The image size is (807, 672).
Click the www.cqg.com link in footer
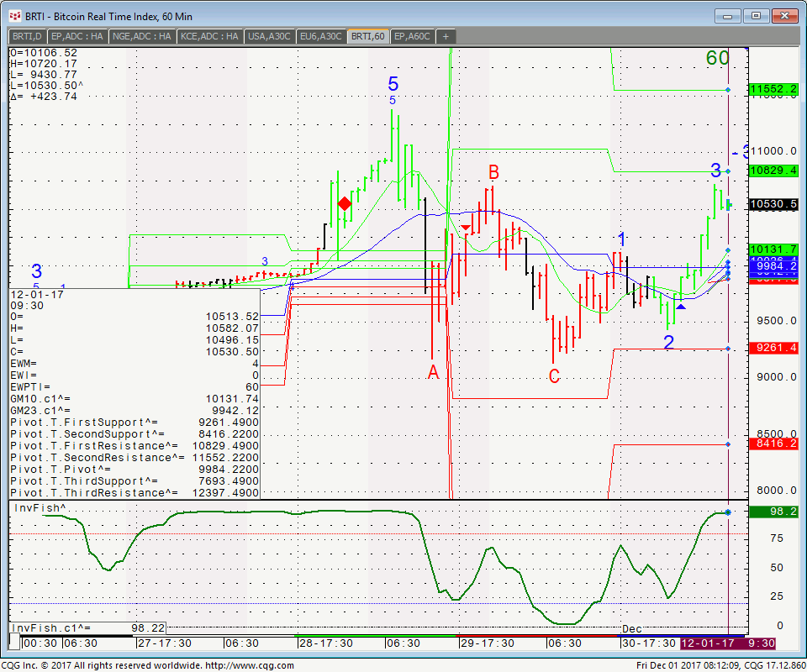click(x=250, y=666)
